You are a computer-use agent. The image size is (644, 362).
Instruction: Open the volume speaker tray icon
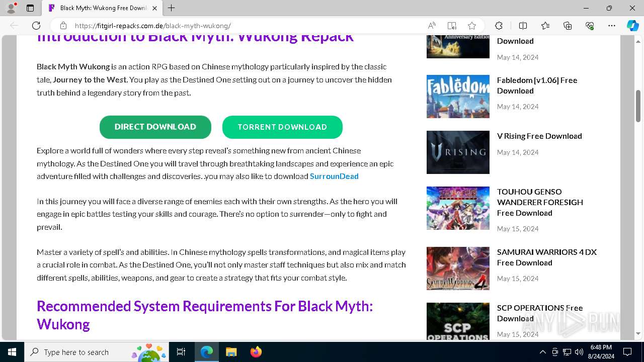pos(579,352)
